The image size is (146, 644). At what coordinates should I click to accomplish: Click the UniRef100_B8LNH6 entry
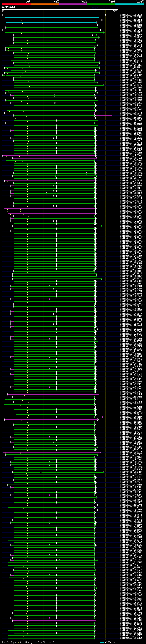tap(131, 82)
